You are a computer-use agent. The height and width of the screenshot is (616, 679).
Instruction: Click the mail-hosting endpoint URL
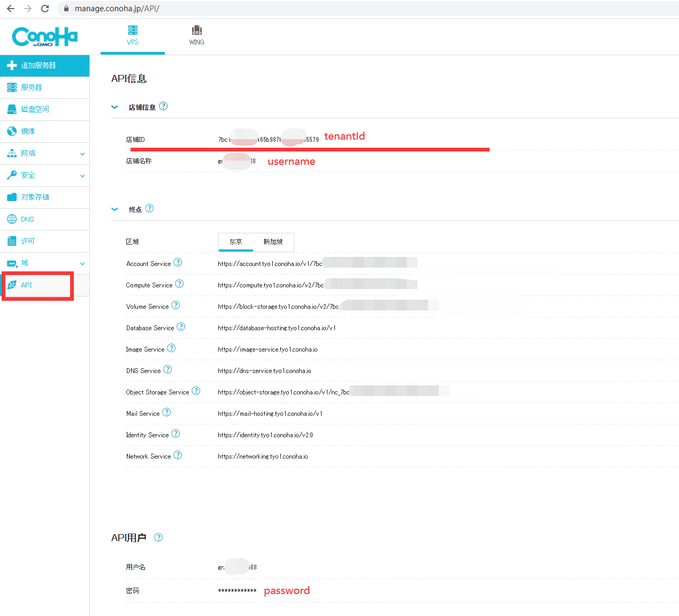[x=270, y=414]
